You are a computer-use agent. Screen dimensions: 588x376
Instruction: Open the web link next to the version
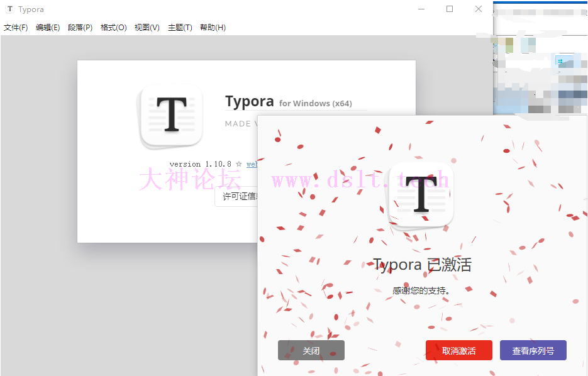tap(252, 164)
